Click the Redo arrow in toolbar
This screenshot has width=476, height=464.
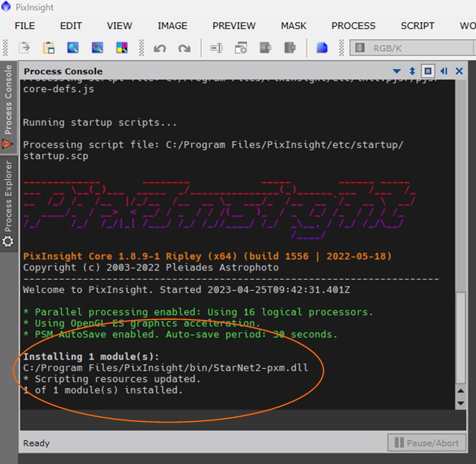pyautogui.click(x=184, y=48)
